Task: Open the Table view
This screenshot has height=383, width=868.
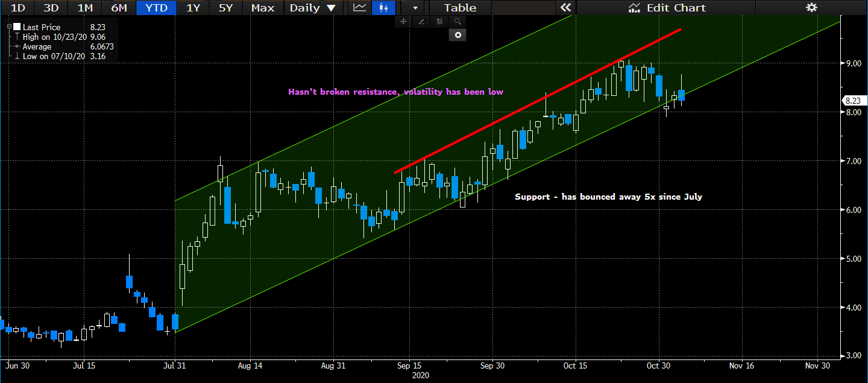Action: pyautogui.click(x=460, y=8)
